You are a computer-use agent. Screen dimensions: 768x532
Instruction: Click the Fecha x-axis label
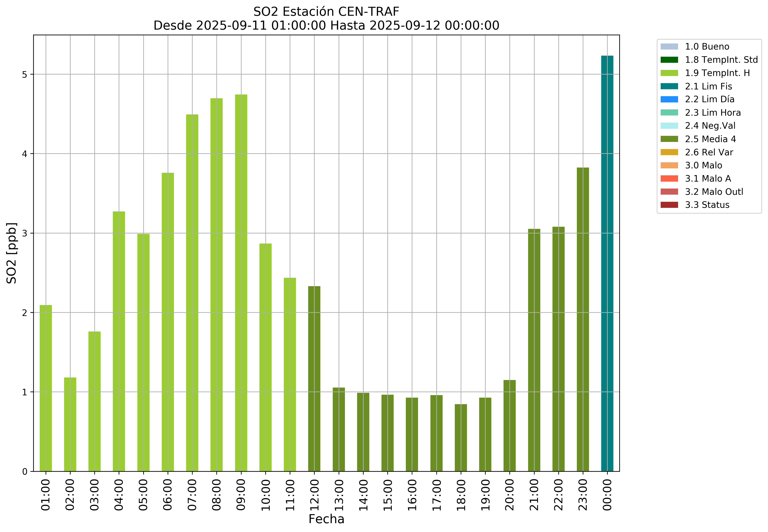(x=326, y=519)
